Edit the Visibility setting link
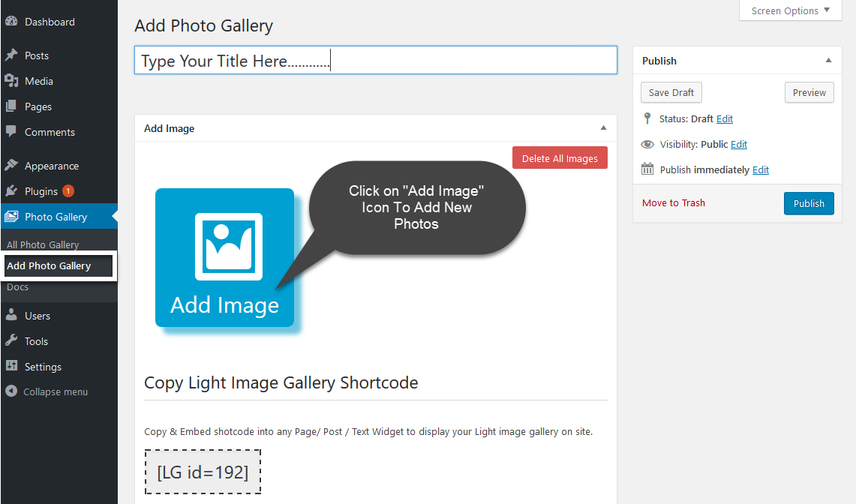856x504 pixels. [x=739, y=144]
